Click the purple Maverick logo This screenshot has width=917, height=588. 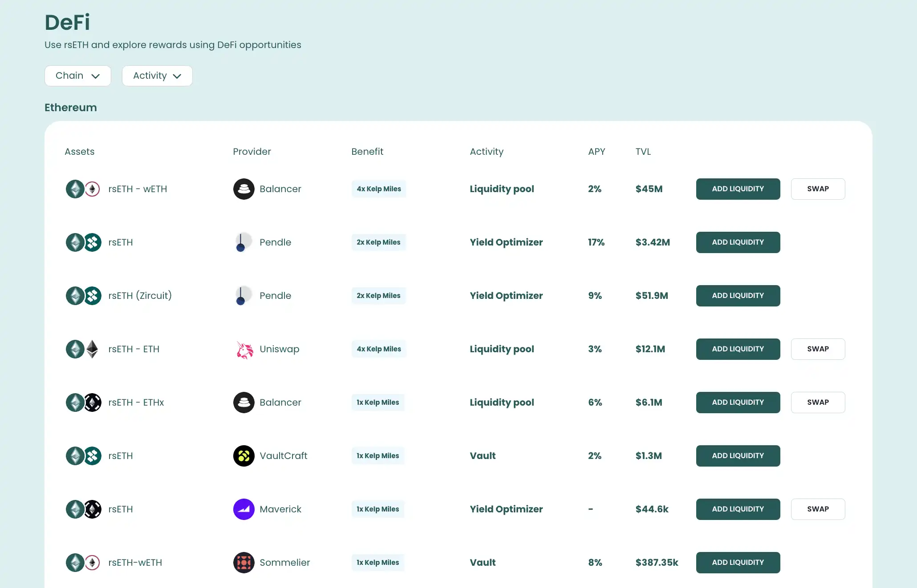243,509
